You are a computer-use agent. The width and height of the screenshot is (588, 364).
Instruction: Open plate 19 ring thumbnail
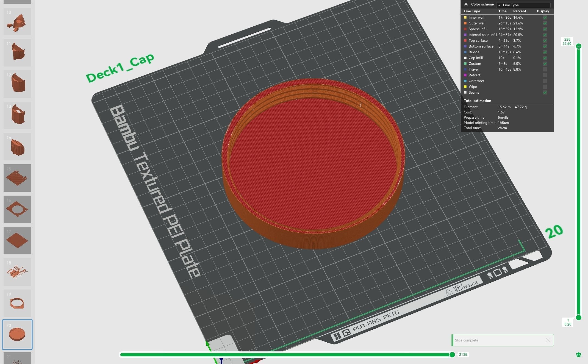(17, 303)
